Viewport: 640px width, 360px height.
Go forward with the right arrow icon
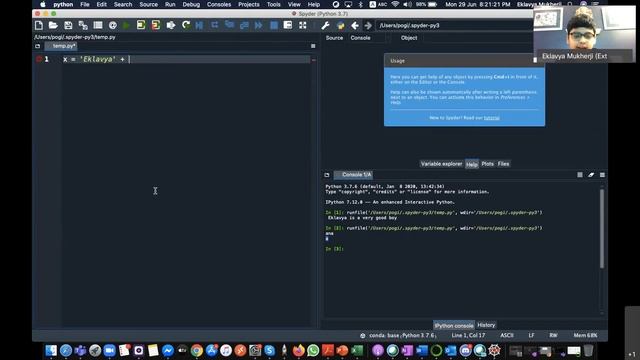click(x=368, y=25)
